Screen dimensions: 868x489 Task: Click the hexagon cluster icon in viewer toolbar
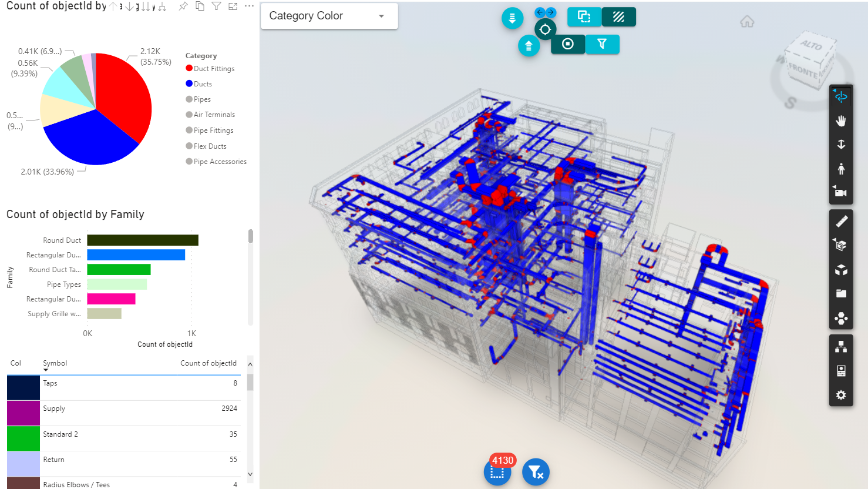pos(841,318)
